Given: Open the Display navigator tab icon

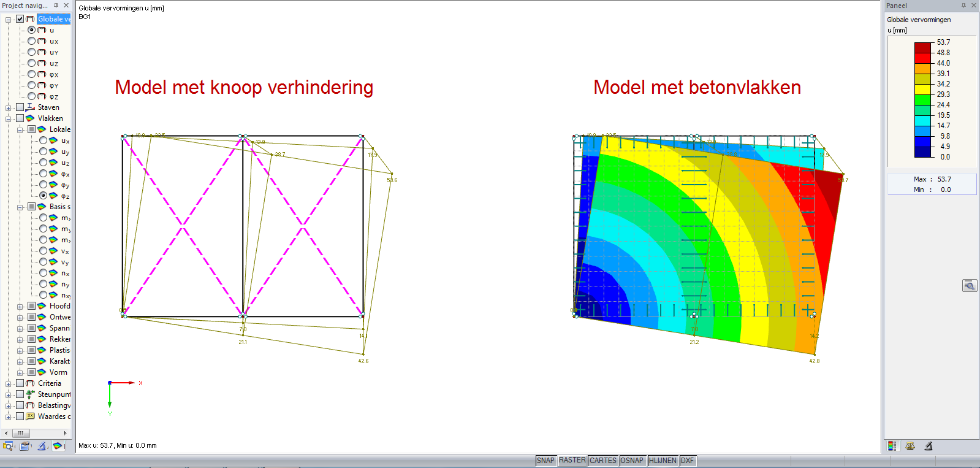Looking at the screenshot, I should point(25,446).
